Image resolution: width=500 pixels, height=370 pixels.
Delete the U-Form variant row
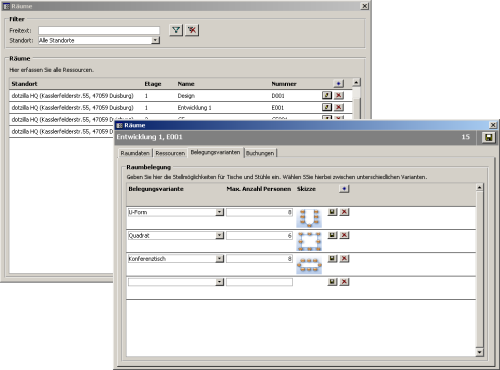(344, 212)
